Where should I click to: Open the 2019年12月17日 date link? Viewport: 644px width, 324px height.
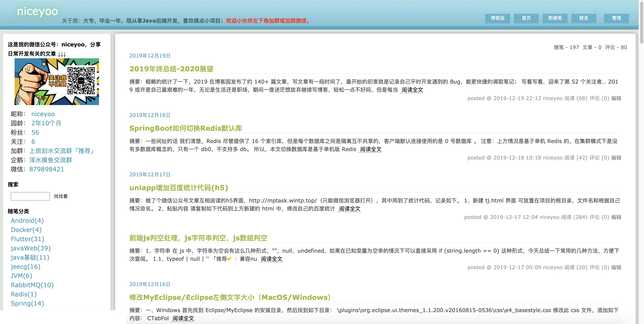[150, 175]
